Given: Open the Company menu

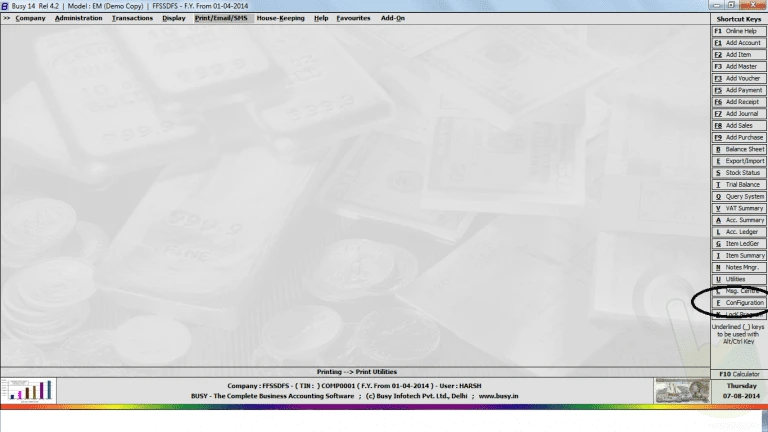Looking at the screenshot, I should pos(30,18).
